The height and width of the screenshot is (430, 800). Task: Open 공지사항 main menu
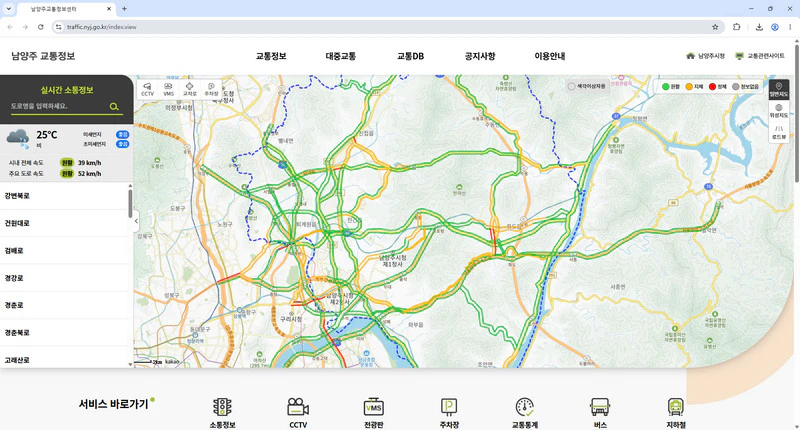tap(480, 56)
